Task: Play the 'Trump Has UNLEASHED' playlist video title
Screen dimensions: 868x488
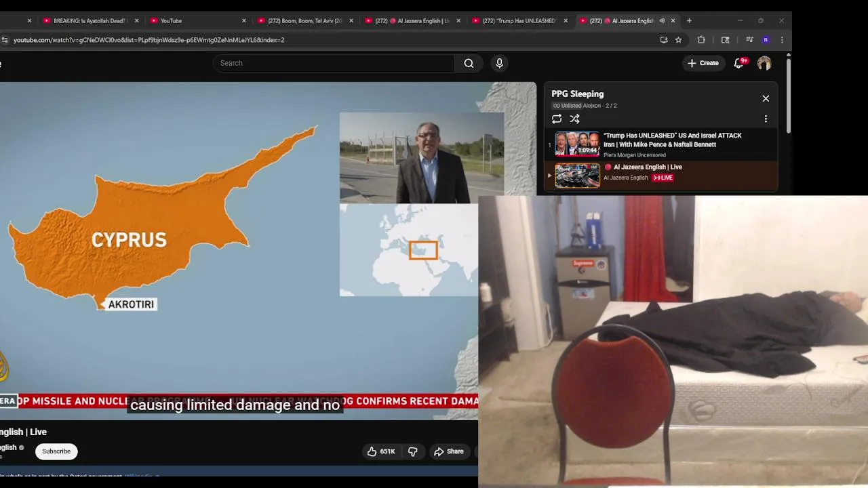Action: [672, 140]
